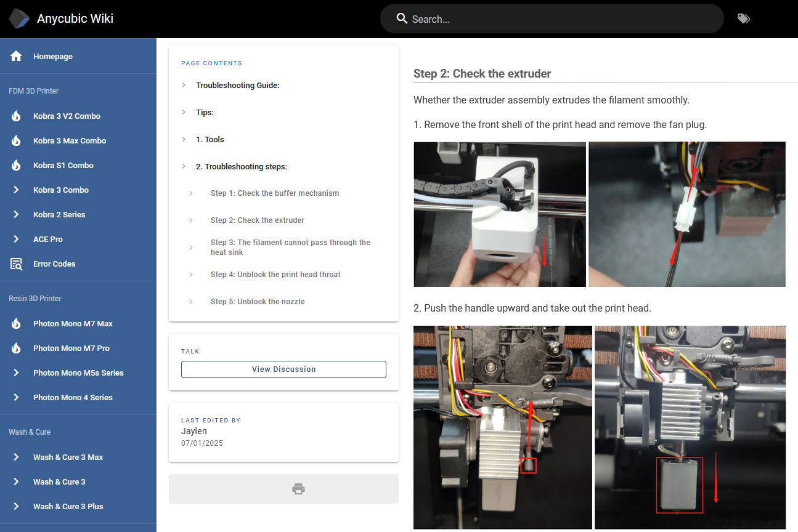Screen dimensions: 798x532
Task: Click the Wash & Cure section label
Action: coord(30,432)
